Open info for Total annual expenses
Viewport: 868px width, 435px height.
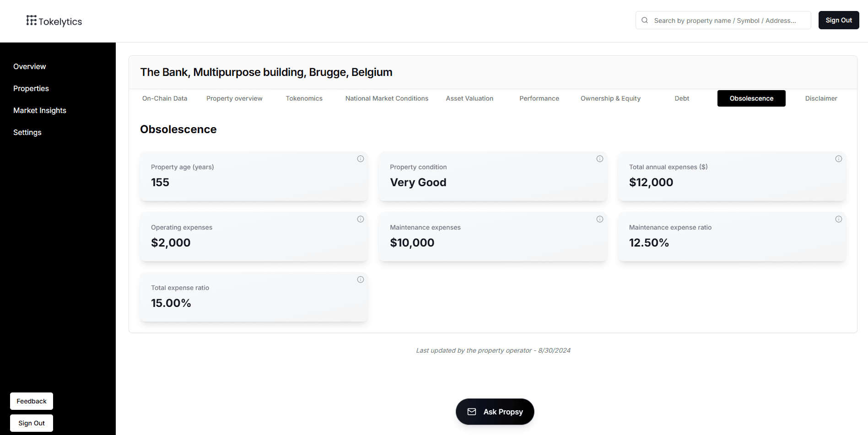(x=839, y=159)
